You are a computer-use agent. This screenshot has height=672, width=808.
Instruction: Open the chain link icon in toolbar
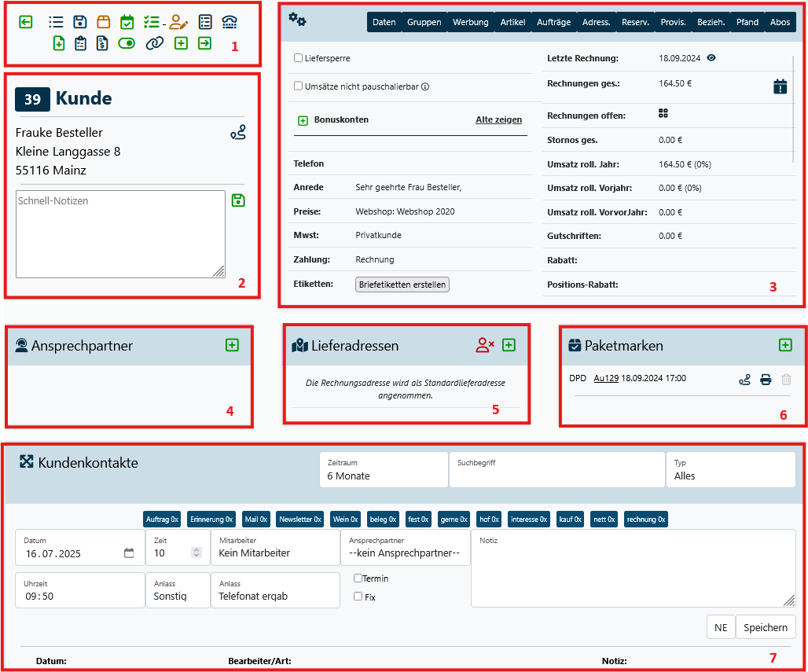[155, 43]
